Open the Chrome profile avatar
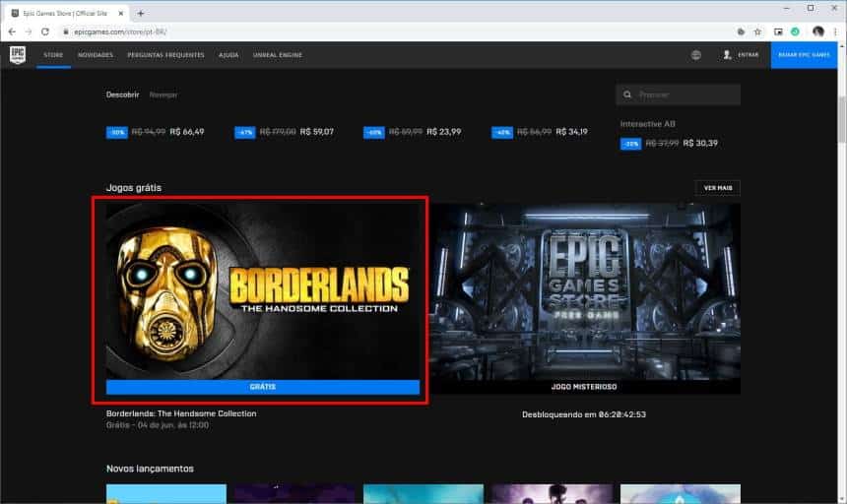Image resolution: width=847 pixels, height=504 pixels. 818,31
